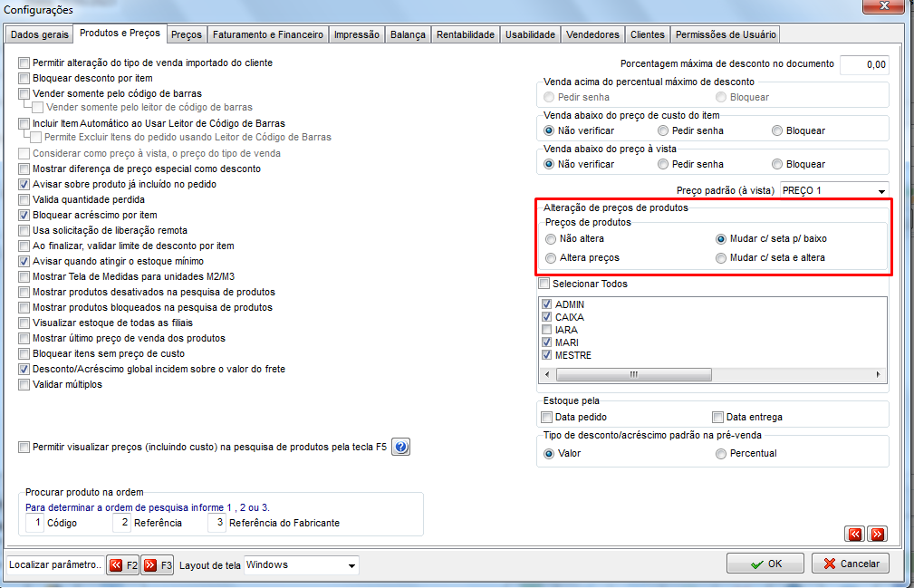
Task: Open the Faturamento e Financeiro tab
Action: tap(268, 35)
